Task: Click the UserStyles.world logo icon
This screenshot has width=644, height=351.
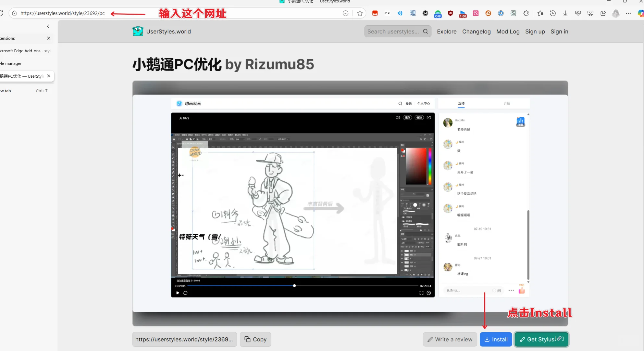Action: pyautogui.click(x=138, y=31)
